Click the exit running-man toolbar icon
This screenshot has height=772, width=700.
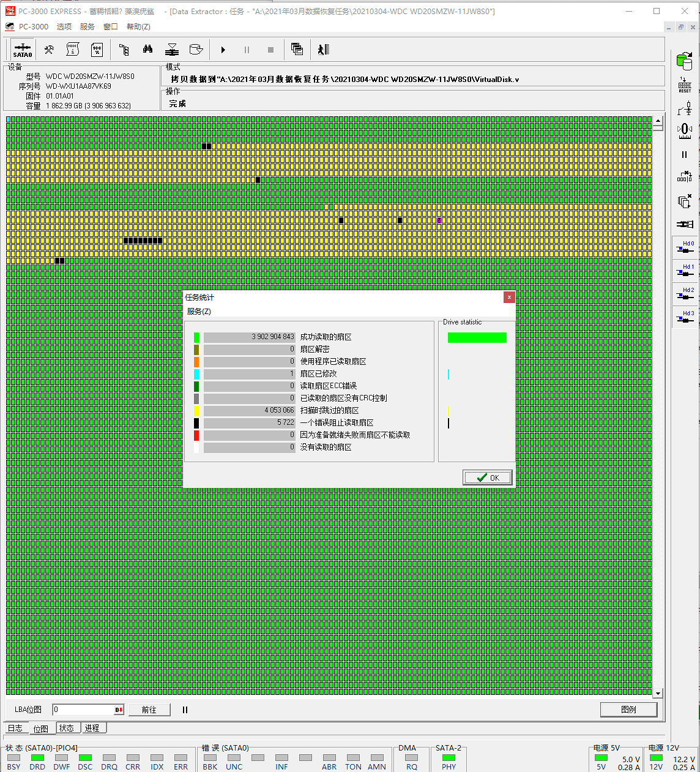click(x=323, y=50)
